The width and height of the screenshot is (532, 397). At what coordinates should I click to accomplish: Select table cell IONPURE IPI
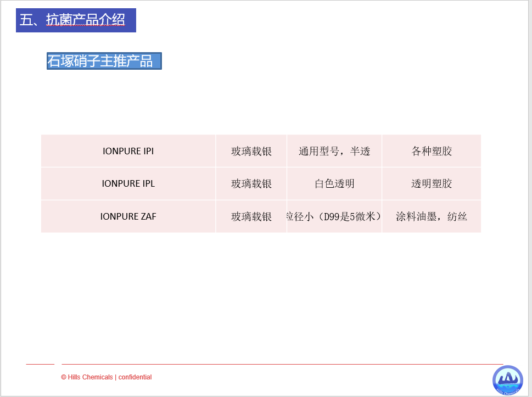click(128, 150)
